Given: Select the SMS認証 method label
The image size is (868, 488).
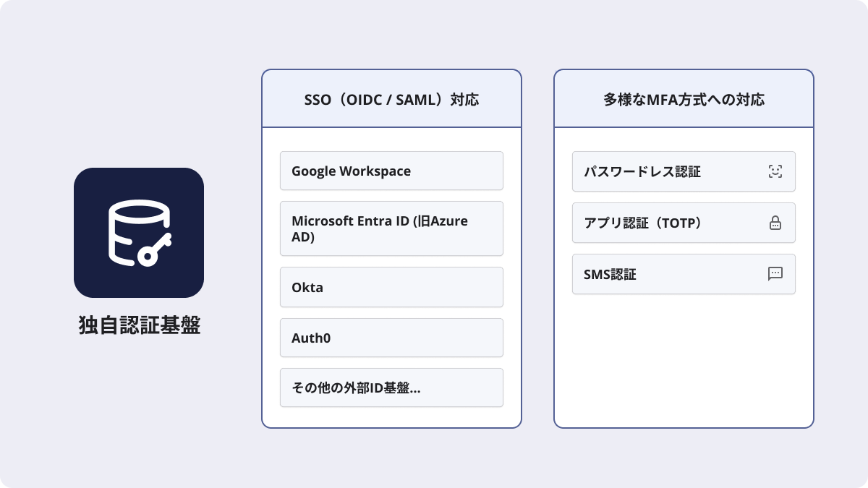Looking at the screenshot, I should click(x=610, y=275).
